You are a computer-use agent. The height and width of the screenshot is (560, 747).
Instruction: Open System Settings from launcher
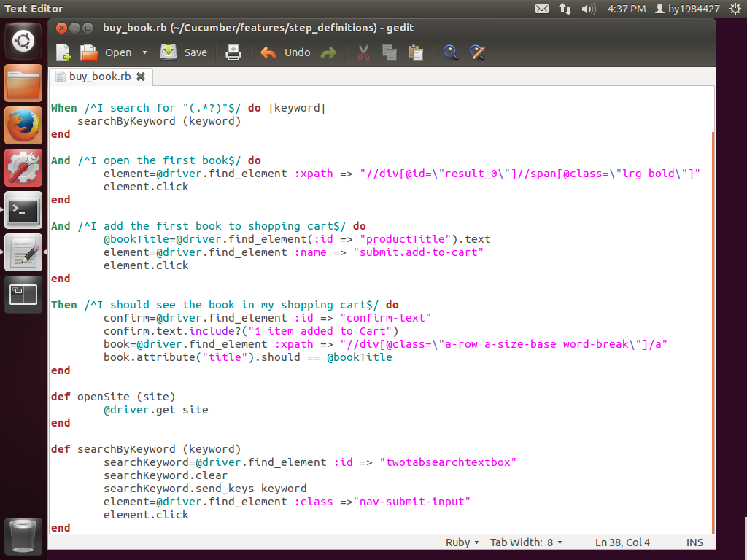click(x=23, y=168)
